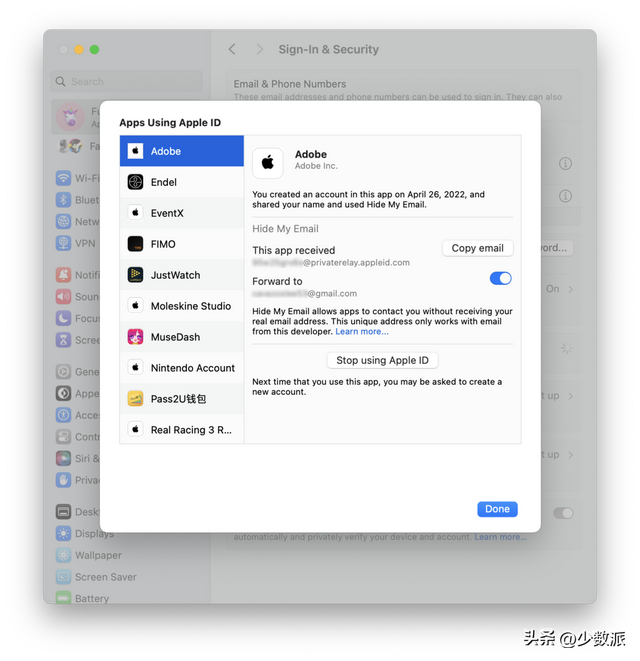
Task: Open Pass2U钱包 app details
Action: (x=182, y=399)
